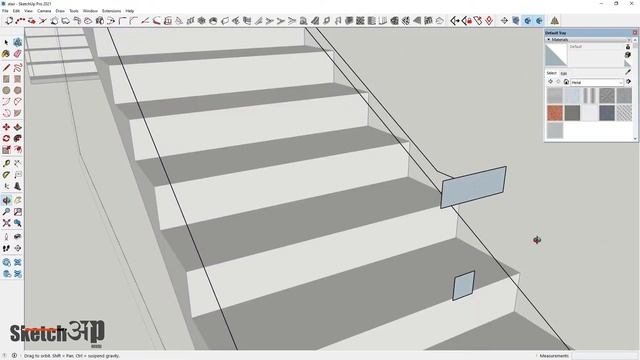Open the Window menu
The height and width of the screenshot is (360, 640).
(x=90, y=11)
